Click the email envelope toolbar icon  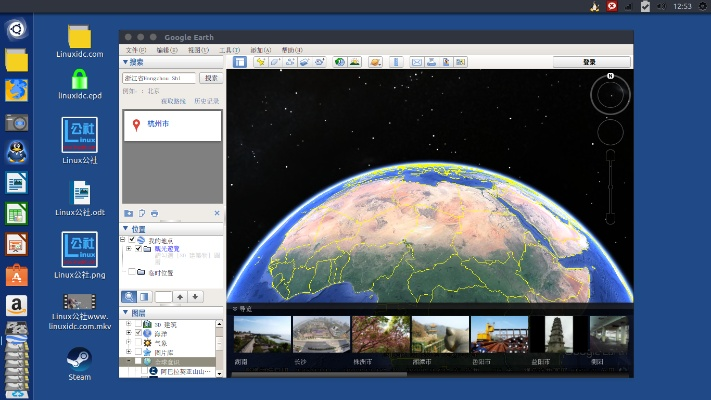pos(416,62)
